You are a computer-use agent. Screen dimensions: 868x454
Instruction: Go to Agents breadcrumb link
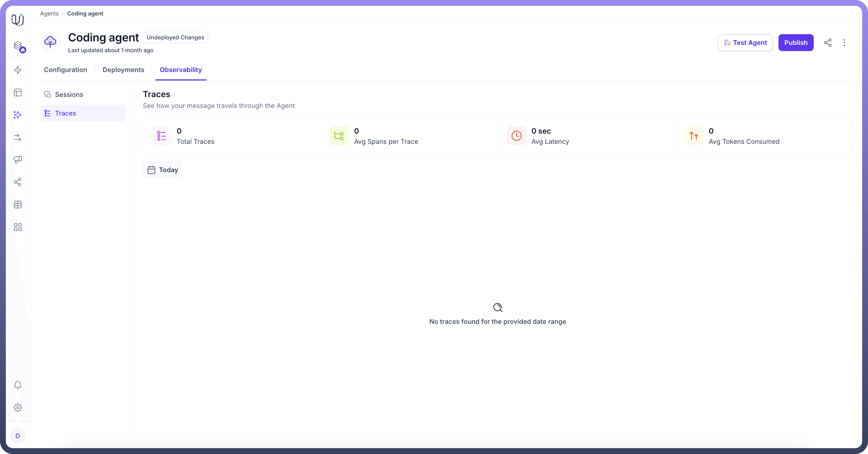(x=49, y=13)
